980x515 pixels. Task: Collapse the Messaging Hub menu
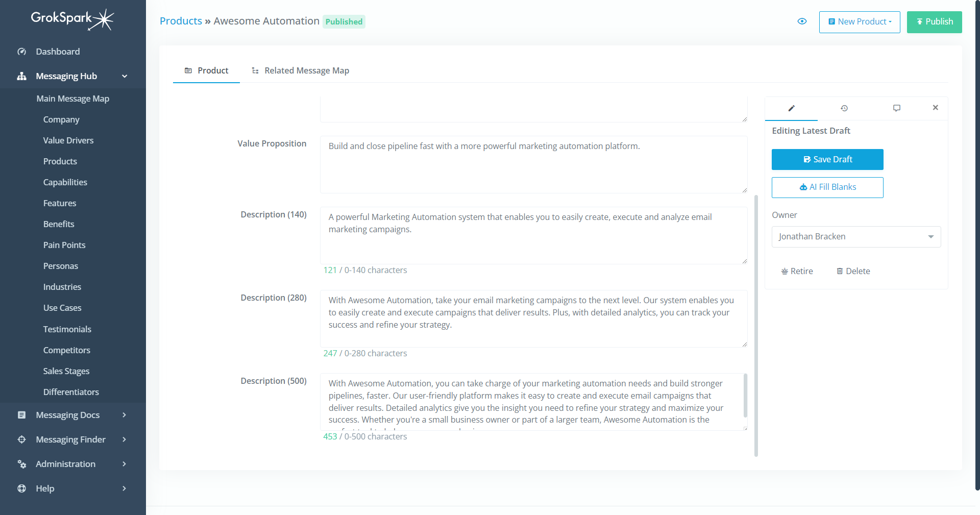(x=125, y=76)
